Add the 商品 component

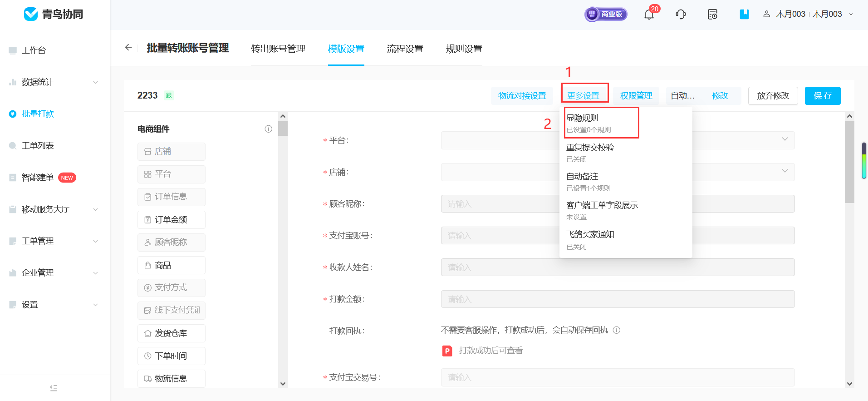[172, 265]
